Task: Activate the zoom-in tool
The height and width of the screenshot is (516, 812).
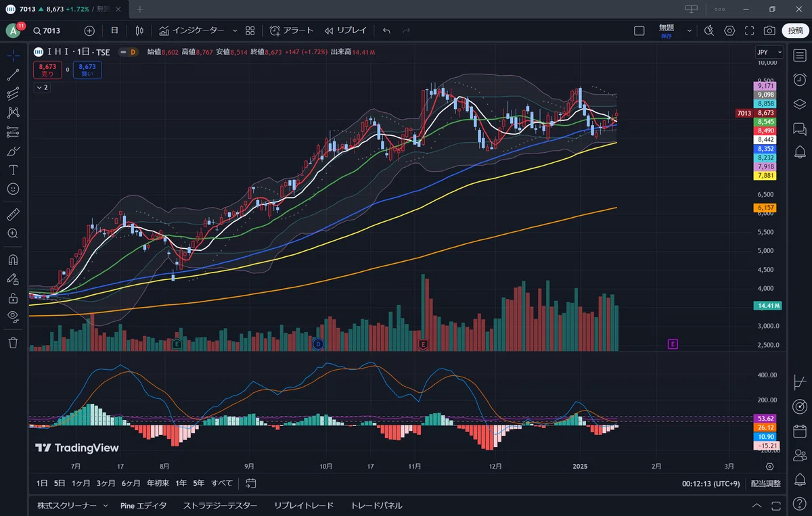Action: [x=13, y=233]
